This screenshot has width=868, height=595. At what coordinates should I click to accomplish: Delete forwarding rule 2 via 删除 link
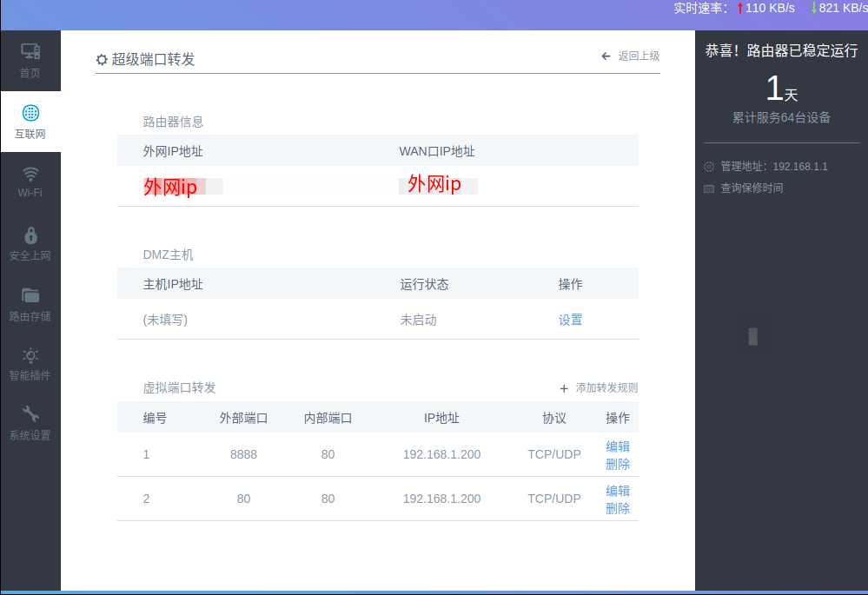(x=618, y=508)
